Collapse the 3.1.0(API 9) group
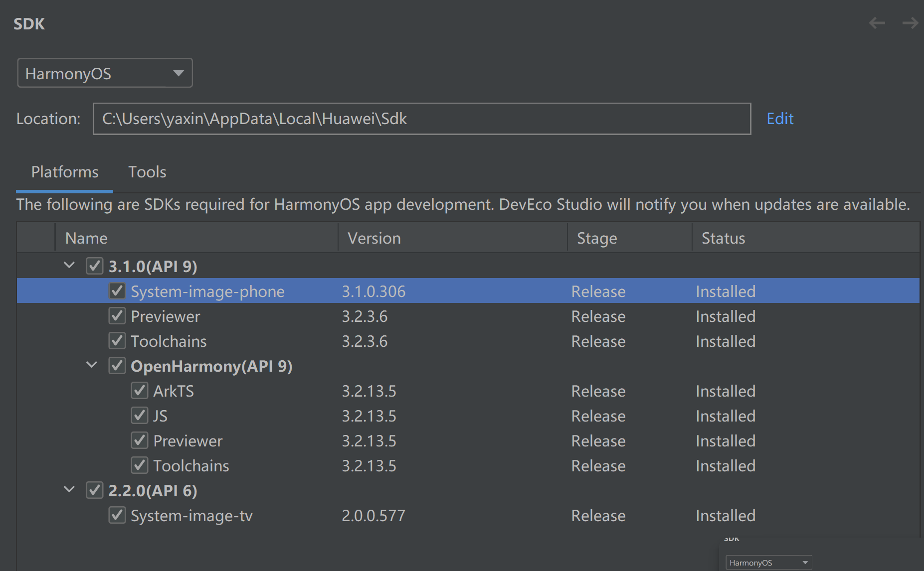The image size is (924, 571). click(x=69, y=266)
